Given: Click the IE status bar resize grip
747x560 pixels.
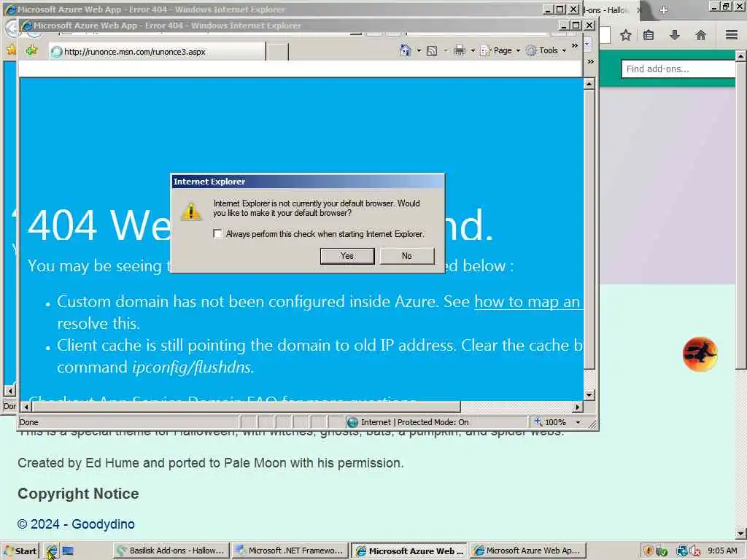Looking at the screenshot, I should point(592,424).
